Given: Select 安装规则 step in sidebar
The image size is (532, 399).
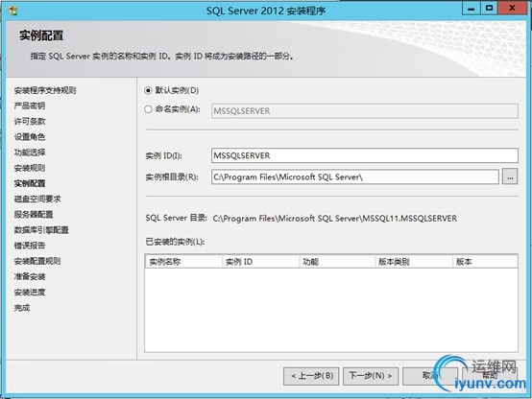Looking at the screenshot, I should point(30,168).
